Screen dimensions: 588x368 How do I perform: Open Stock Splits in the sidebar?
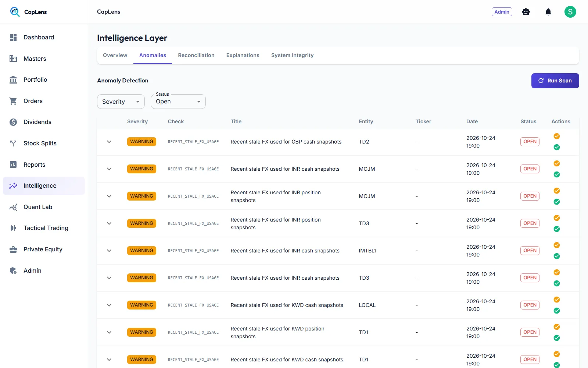coord(44,143)
